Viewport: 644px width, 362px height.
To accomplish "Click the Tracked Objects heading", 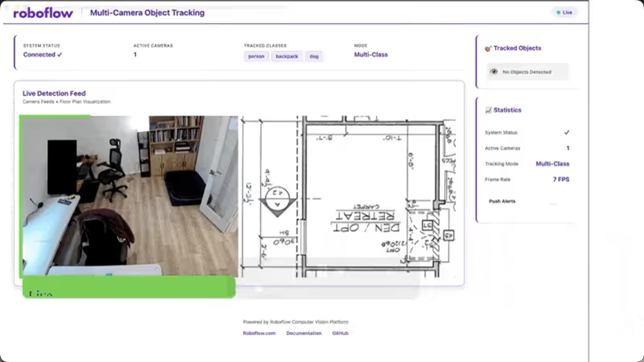I will pos(517,48).
